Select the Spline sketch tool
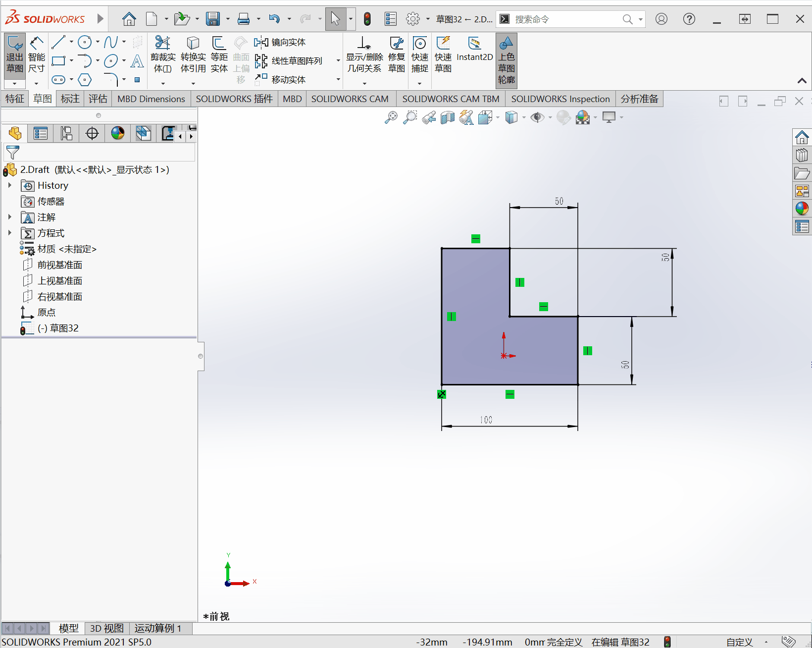Viewport: 812px width, 648px height. click(x=111, y=42)
